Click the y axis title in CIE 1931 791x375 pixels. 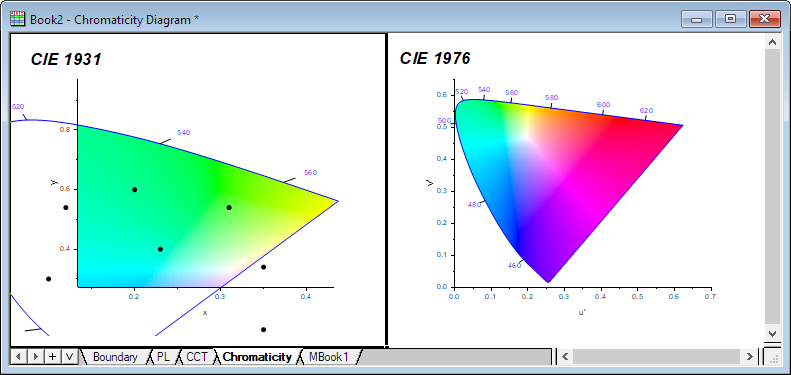tap(53, 182)
